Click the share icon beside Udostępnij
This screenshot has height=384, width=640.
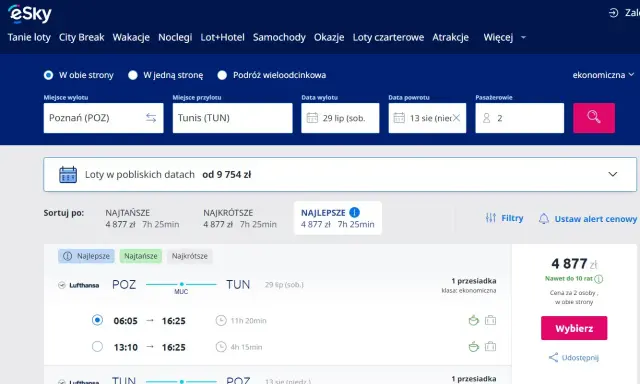click(553, 358)
